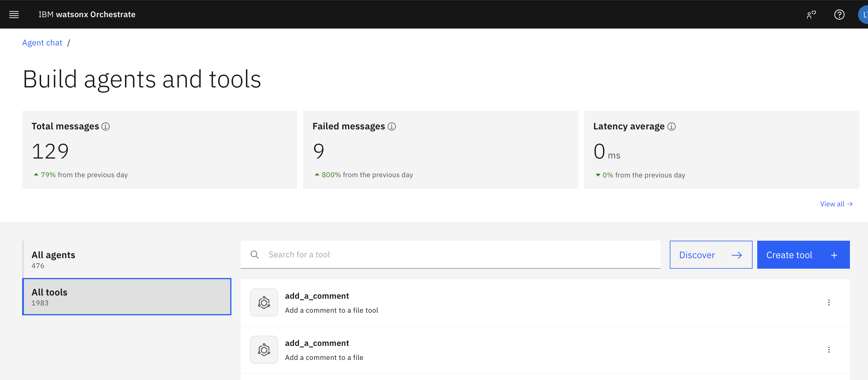Click first add_a_comment tool icon

[264, 302]
